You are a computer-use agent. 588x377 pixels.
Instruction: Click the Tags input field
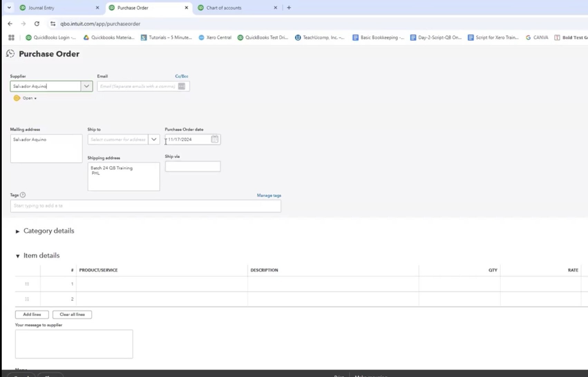coord(145,206)
